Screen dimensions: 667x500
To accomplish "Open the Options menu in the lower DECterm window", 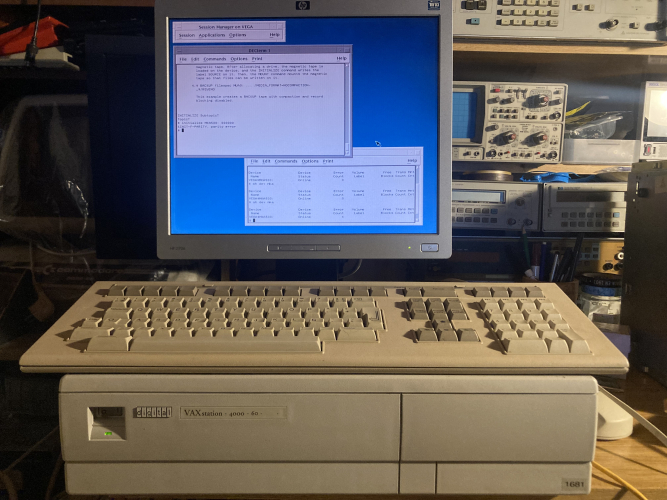I will click(310, 161).
